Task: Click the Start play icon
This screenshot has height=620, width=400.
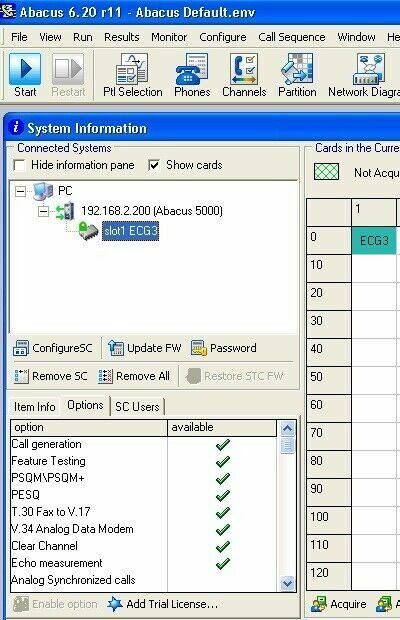Action: click(x=25, y=69)
